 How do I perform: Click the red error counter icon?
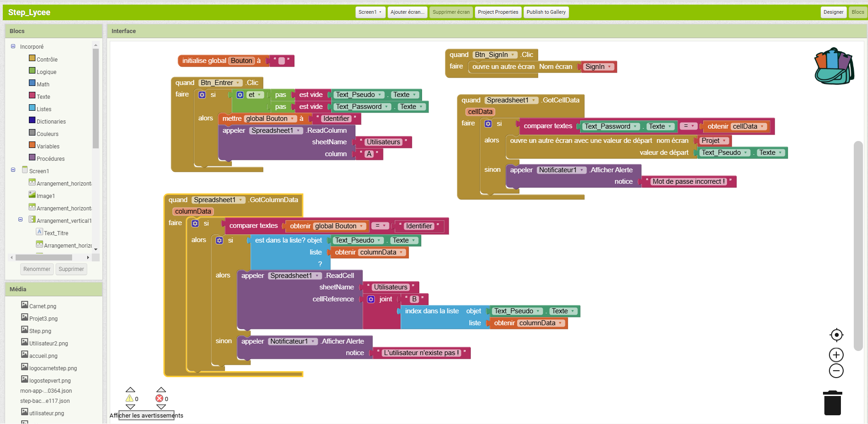click(x=160, y=398)
